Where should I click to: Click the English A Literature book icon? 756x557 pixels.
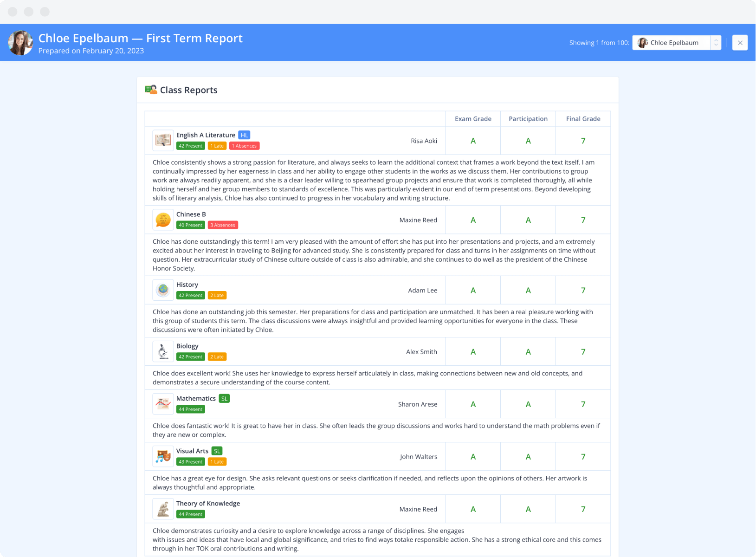click(163, 140)
